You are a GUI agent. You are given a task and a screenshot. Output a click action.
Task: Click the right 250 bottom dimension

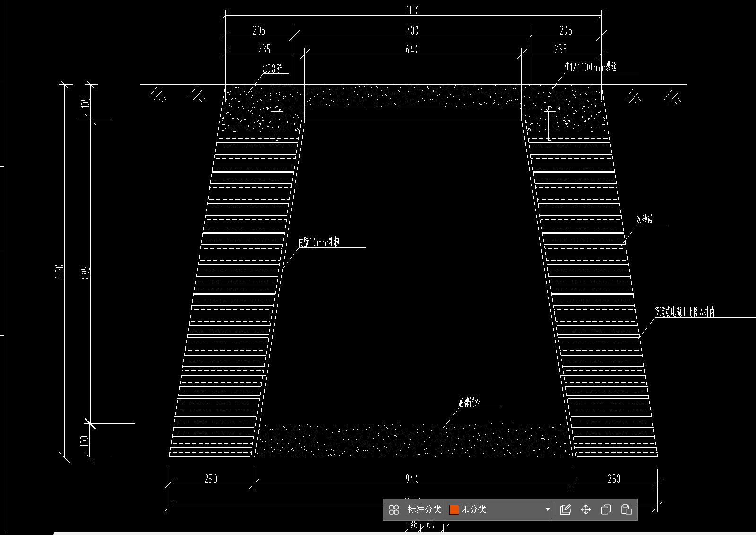coord(614,479)
